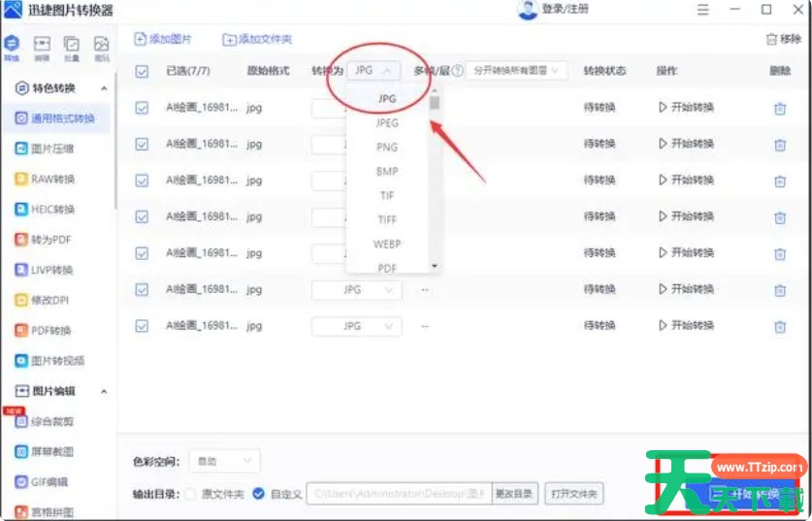Click the help question mark next to 多帧/层
Image resolution: width=812 pixels, height=521 pixels.
click(457, 71)
